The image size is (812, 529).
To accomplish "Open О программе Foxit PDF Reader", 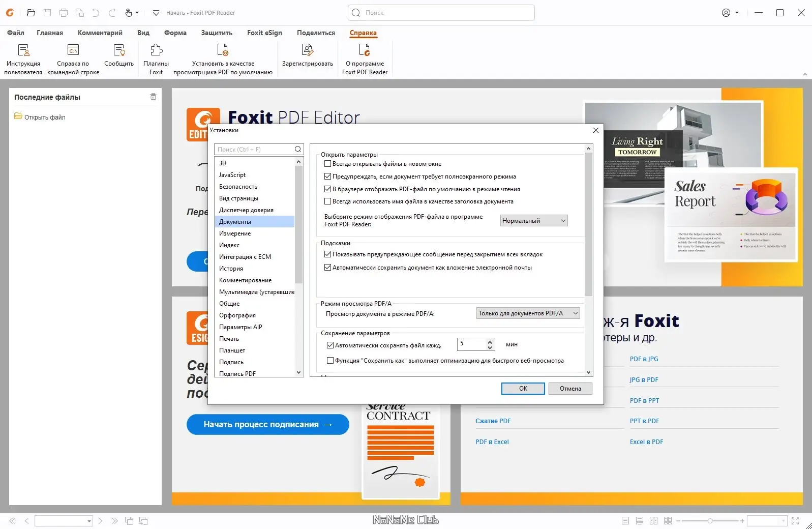I will click(365, 59).
